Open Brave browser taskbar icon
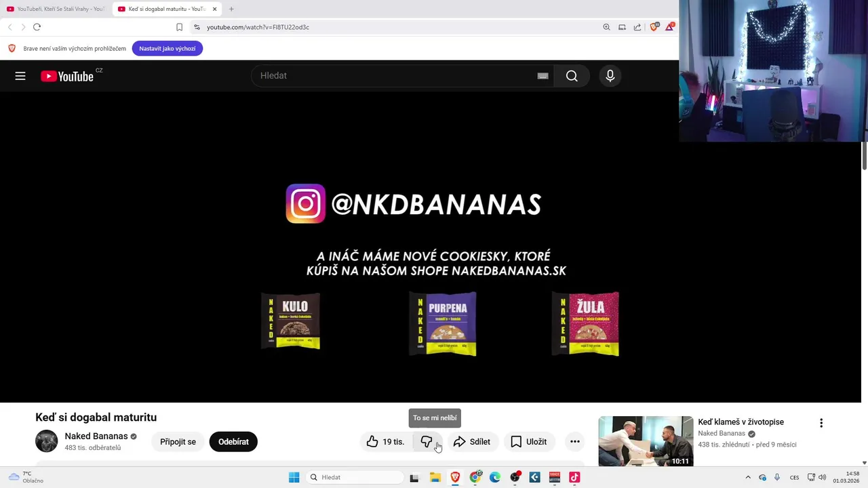Image resolution: width=868 pixels, height=488 pixels. [x=455, y=477]
